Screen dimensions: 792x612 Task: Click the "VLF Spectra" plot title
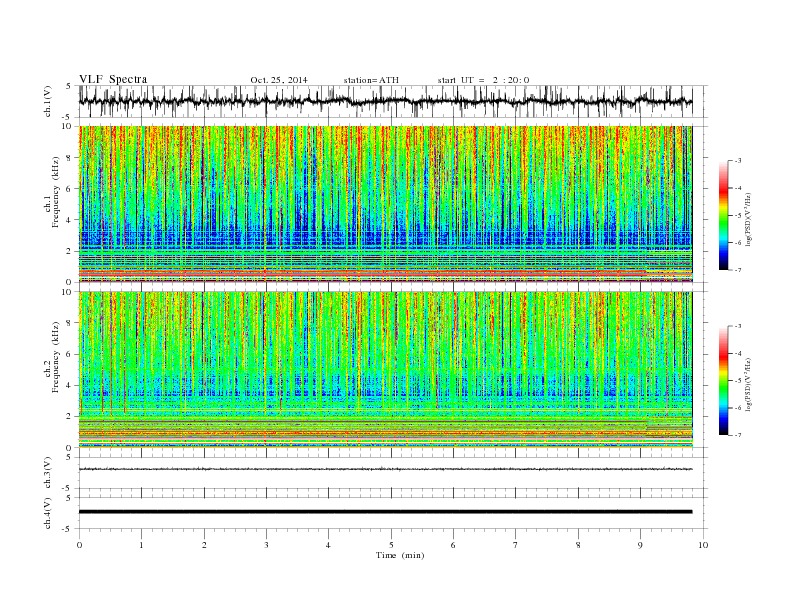coord(113,79)
